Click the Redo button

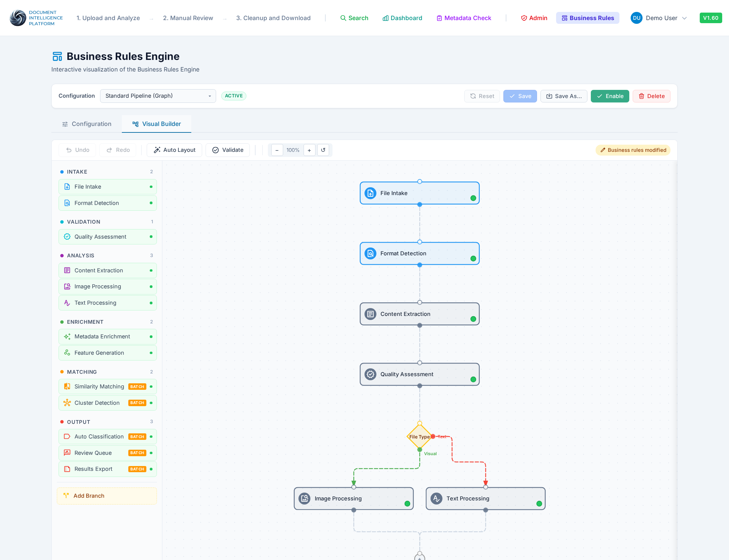click(118, 150)
